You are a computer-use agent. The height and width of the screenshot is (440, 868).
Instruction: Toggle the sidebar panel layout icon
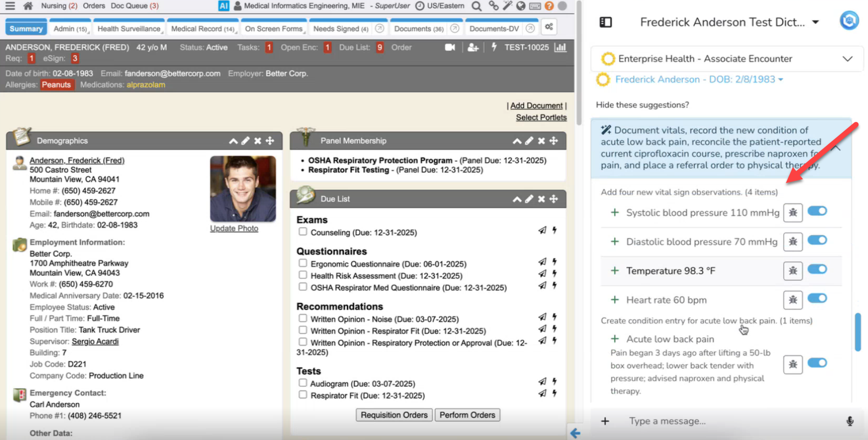point(605,22)
